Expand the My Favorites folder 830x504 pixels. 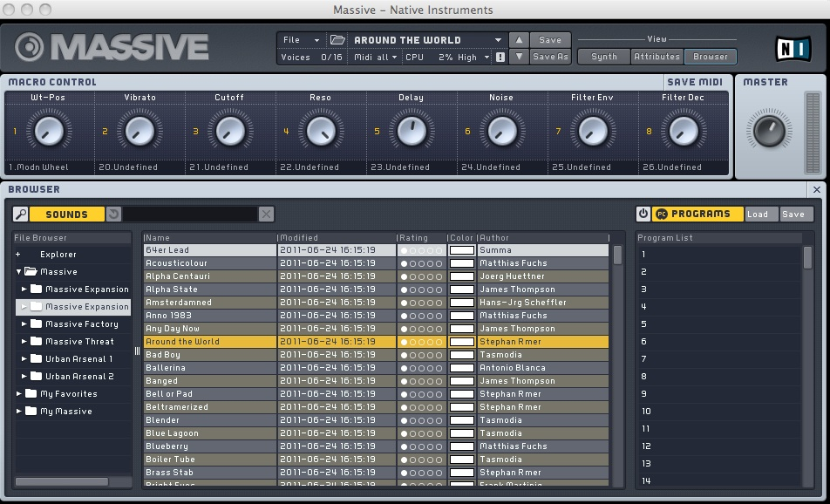[19, 394]
